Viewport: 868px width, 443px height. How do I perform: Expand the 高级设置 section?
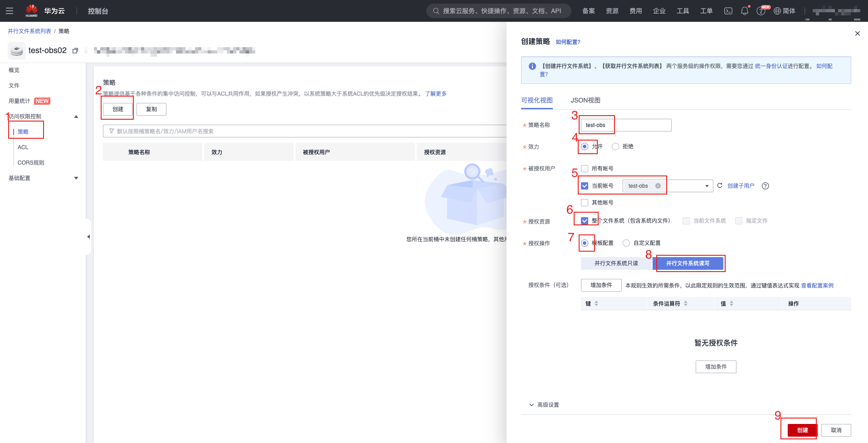(x=544, y=405)
